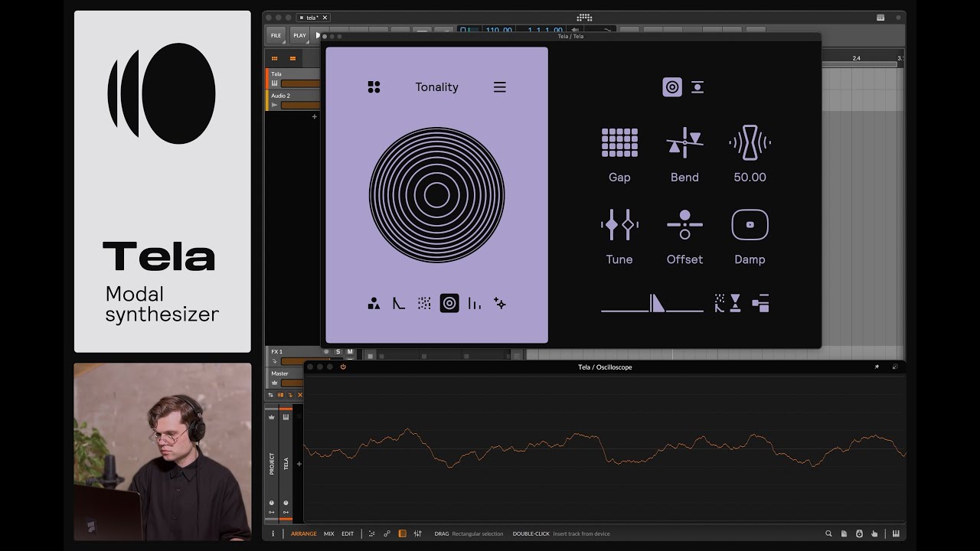980x551 pixels.
Task: Click the Offset icon
Action: [684, 225]
